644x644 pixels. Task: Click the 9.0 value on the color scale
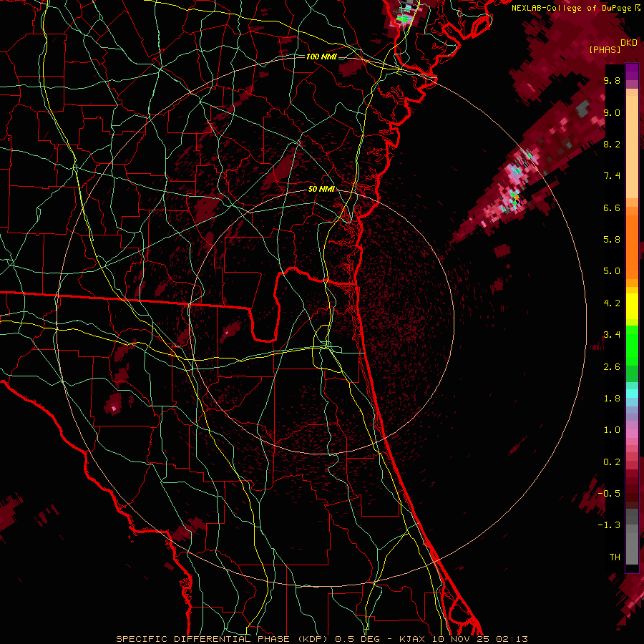tap(612, 112)
